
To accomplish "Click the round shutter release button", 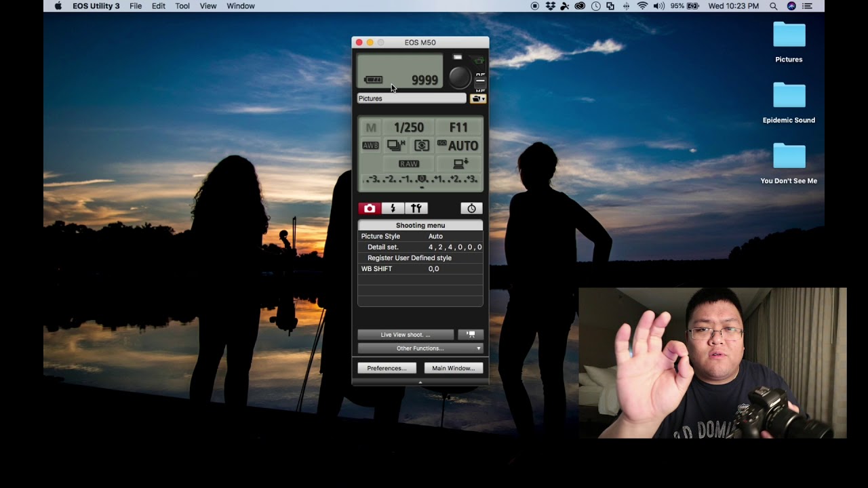I will pos(459,77).
